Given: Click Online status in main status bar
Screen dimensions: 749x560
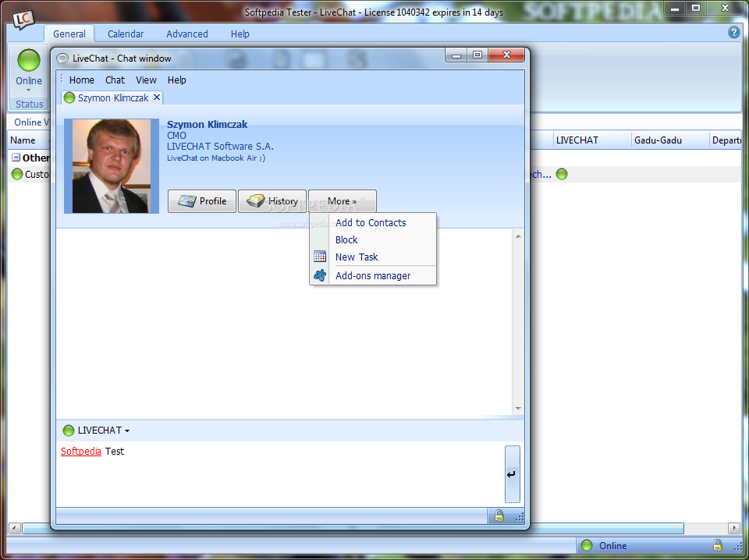Looking at the screenshot, I should [604, 546].
